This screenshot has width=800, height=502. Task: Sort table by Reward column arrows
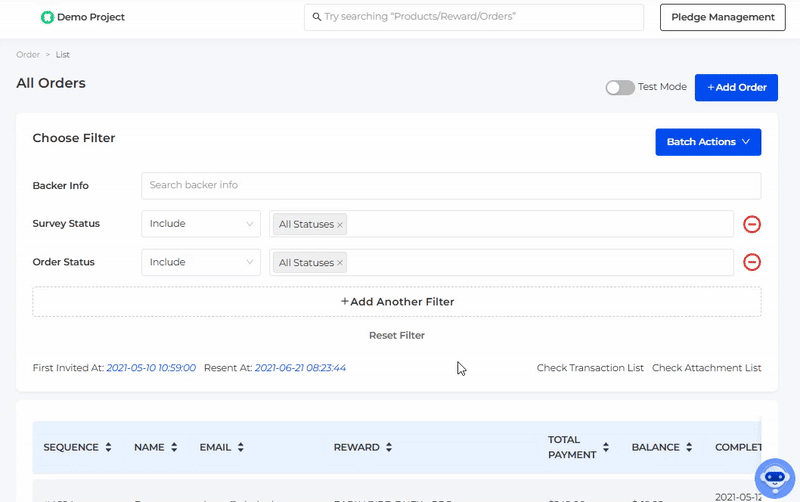point(389,447)
